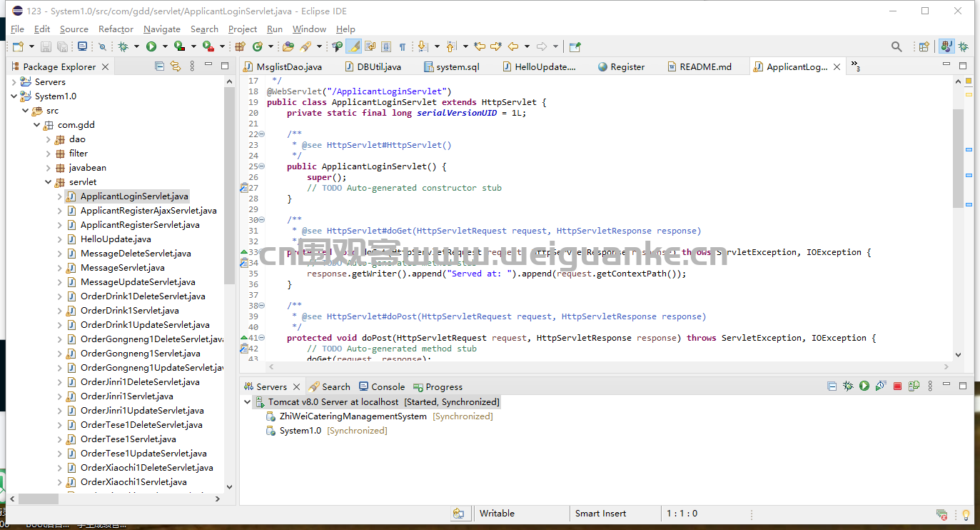Open the Navigate menu

tap(162, 29)
